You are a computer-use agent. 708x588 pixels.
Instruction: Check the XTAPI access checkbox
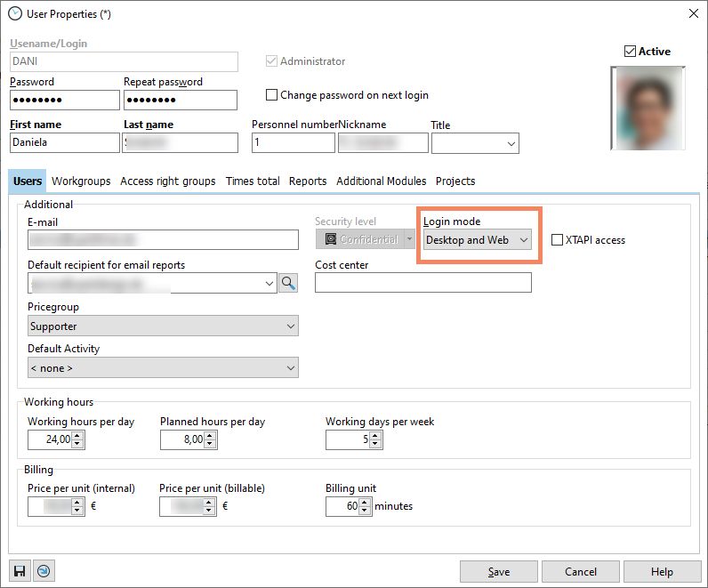pyautogui.click(x=558, y=239)
